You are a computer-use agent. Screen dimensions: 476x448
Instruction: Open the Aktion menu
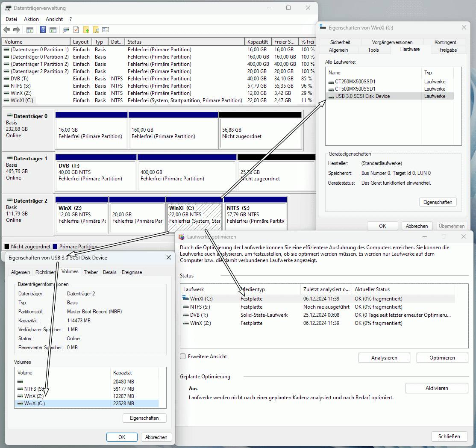(x=31, y=19)
